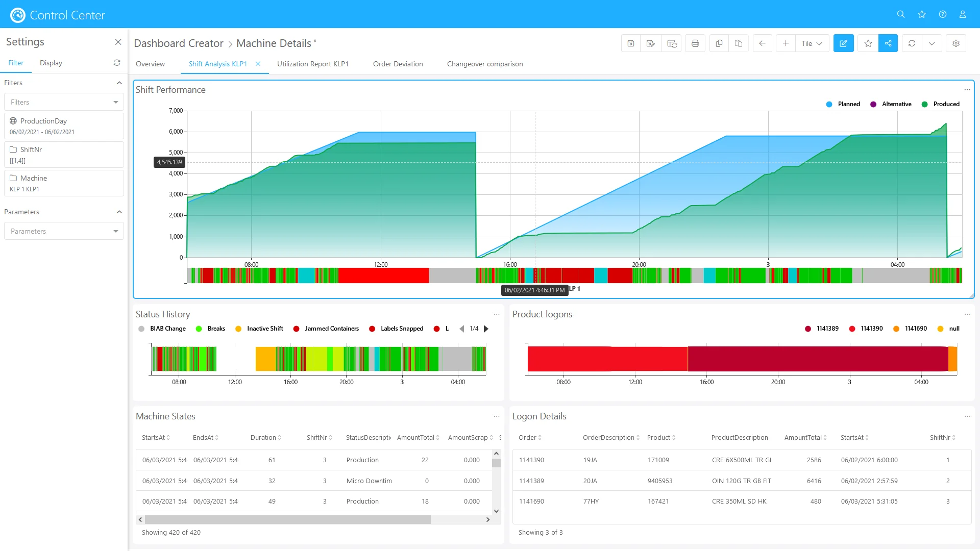Image resolution: width=980 pixels, height=551 pixels.
Task: Open the Filters dropdown
Action: point(64,102)
